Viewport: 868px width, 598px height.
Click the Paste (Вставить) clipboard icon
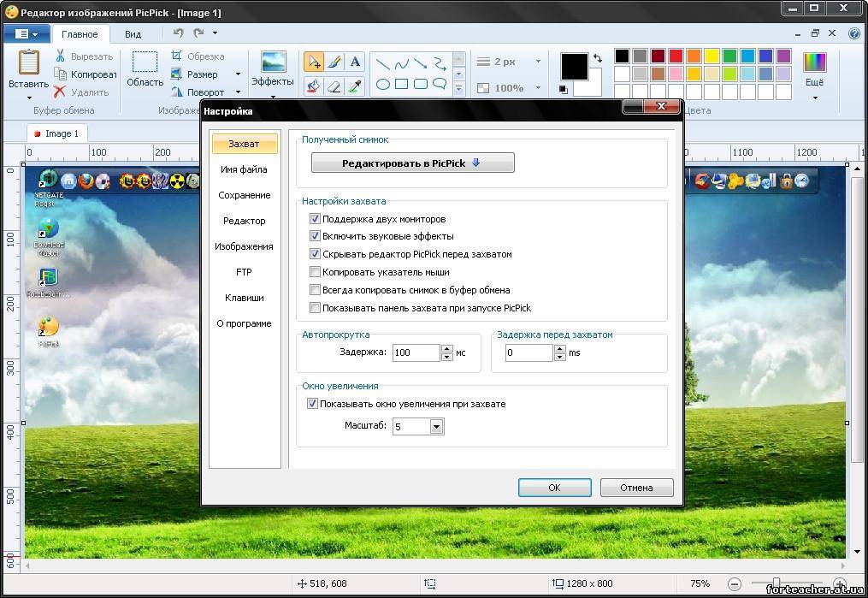tap(29, 62)
